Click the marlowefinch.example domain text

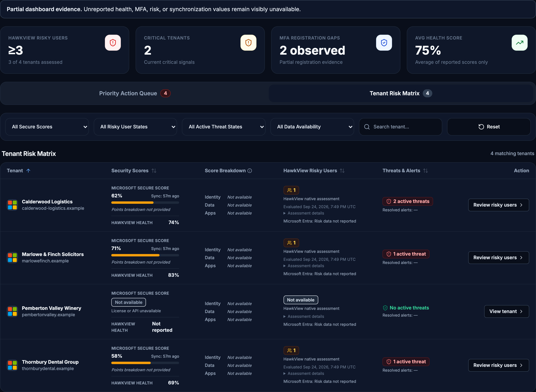[45, 261]
